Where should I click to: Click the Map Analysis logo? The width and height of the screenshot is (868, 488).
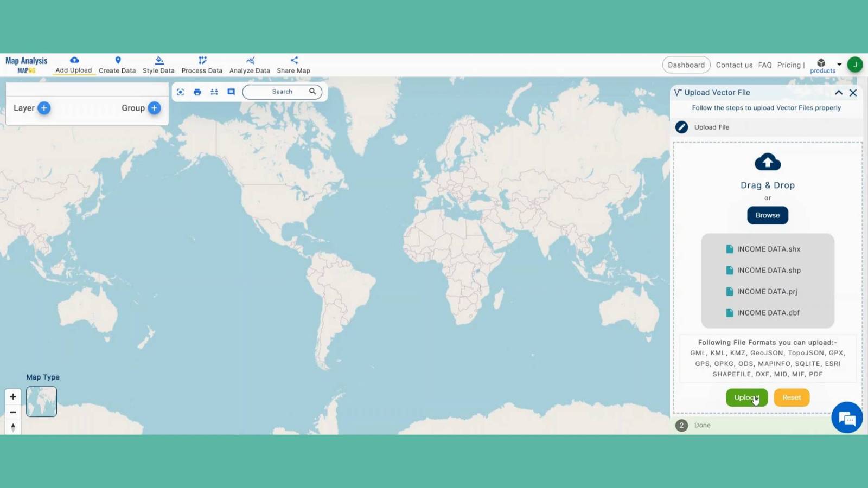pyautogui.click(x=26, y=65)
